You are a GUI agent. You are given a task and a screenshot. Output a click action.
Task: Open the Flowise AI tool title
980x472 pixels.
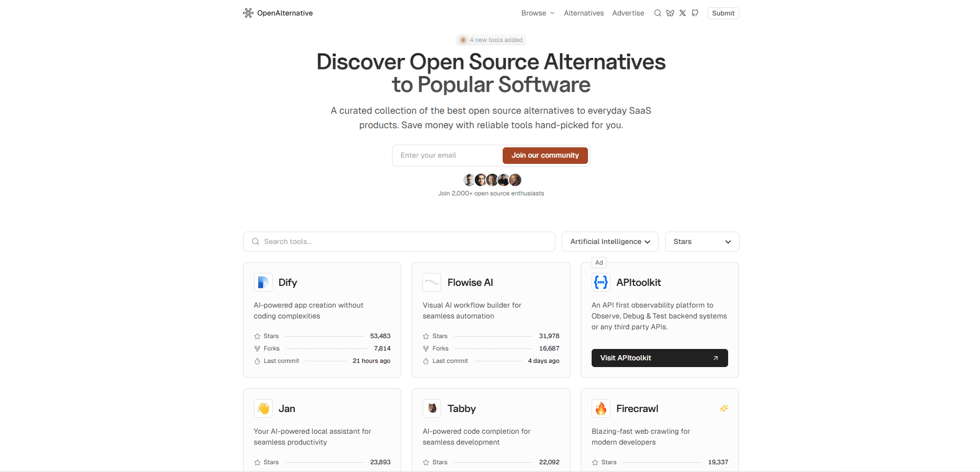point(470,282)
